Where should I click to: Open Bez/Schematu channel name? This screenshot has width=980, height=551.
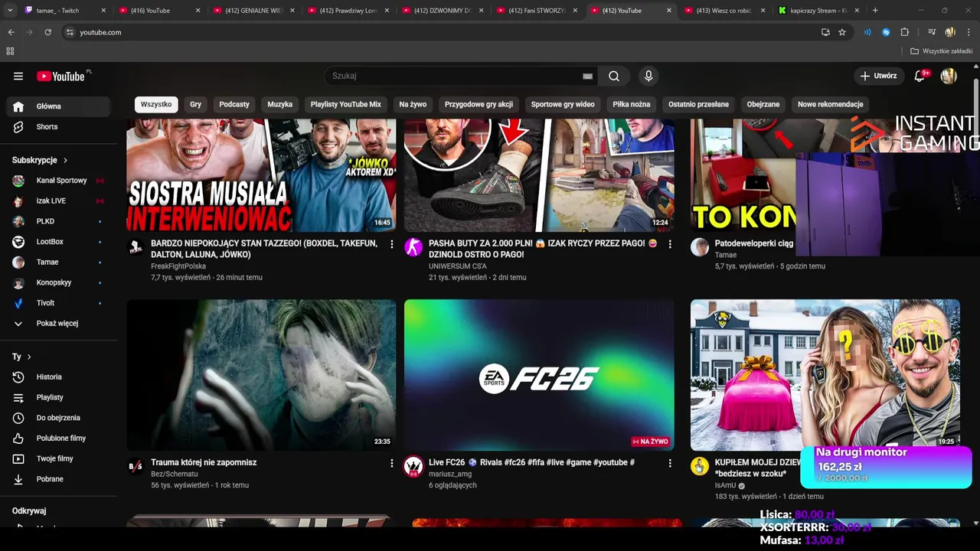click(x=175, y=474)
